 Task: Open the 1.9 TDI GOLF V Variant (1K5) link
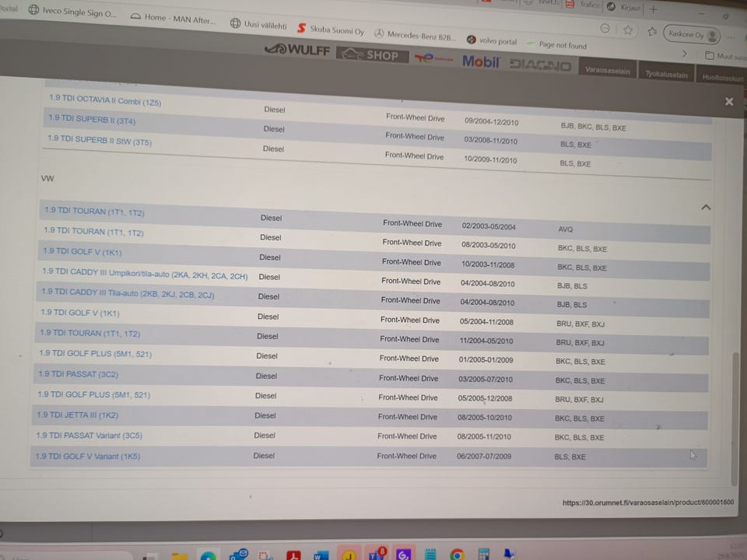pyautogui.click(x=88, y=456)
